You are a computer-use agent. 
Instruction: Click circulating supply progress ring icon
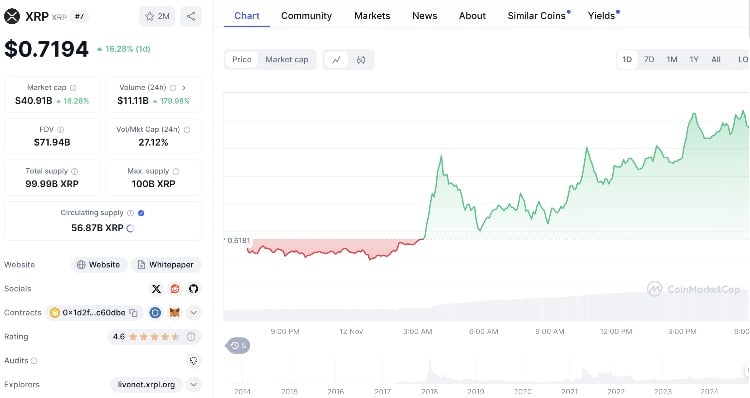(x=130, y=228)
